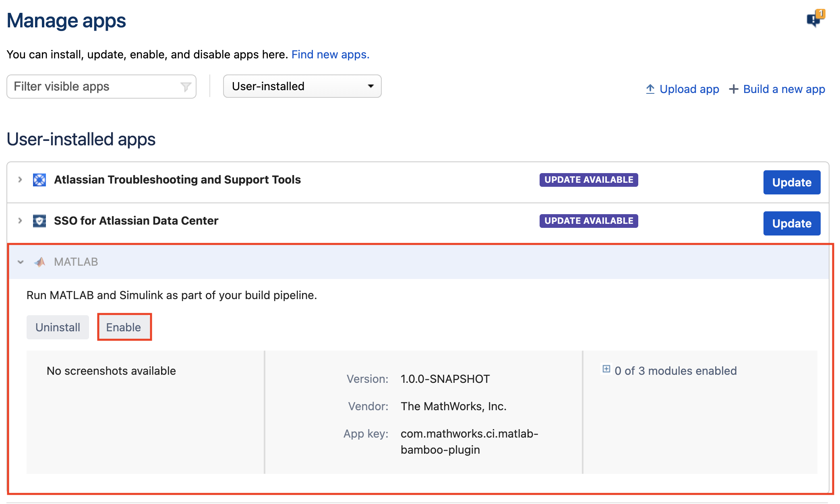Click the Atlassian Troubleshooting app icon
840x504 pixels.
coord(39,180)
